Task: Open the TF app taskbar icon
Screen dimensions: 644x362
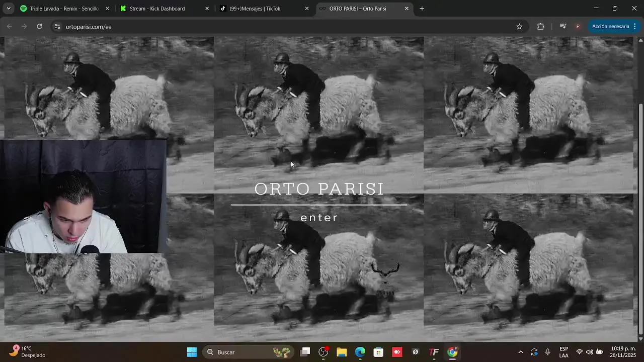Action: (434, 352)
